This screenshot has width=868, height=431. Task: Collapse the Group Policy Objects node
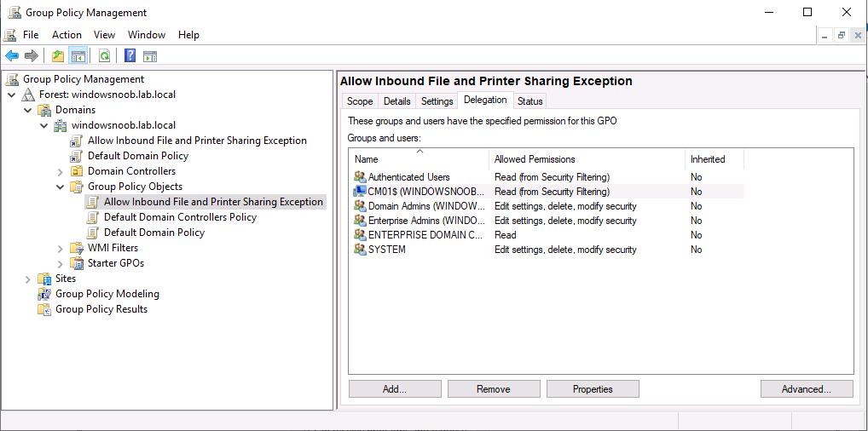(61, 187)
